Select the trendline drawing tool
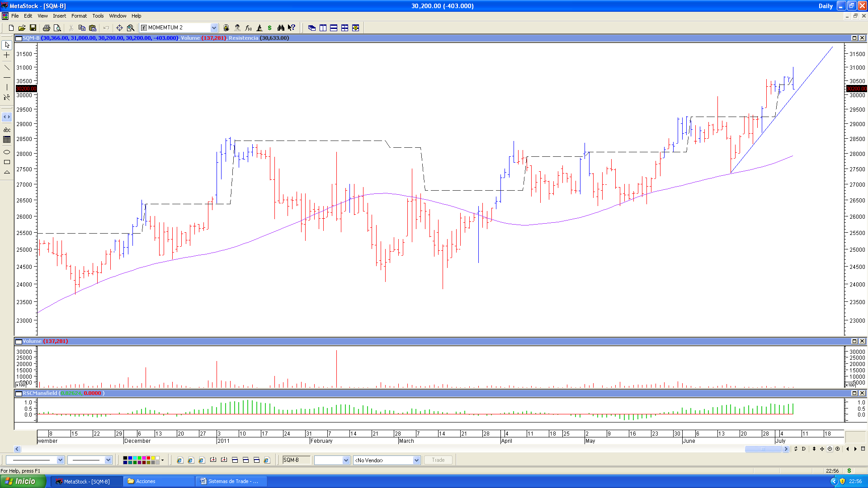 [7, 68]
